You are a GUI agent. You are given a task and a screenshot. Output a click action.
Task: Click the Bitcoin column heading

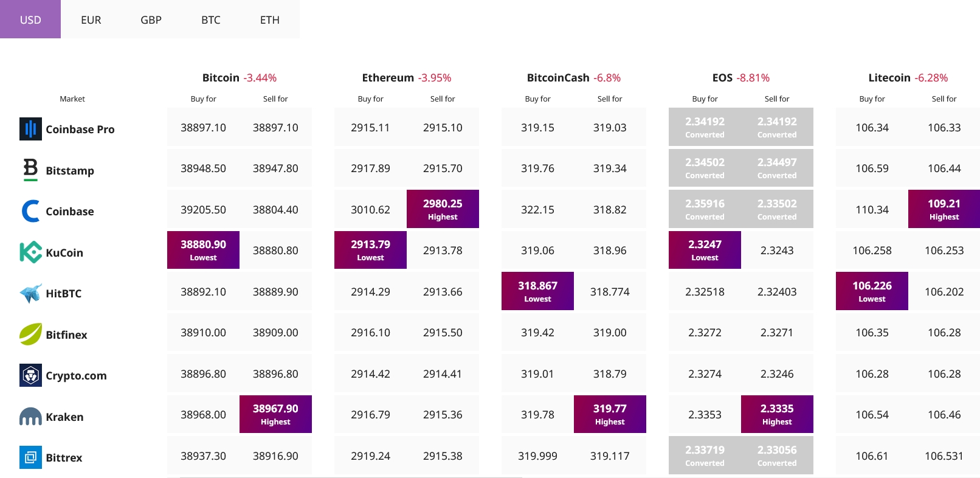[221, 78]
